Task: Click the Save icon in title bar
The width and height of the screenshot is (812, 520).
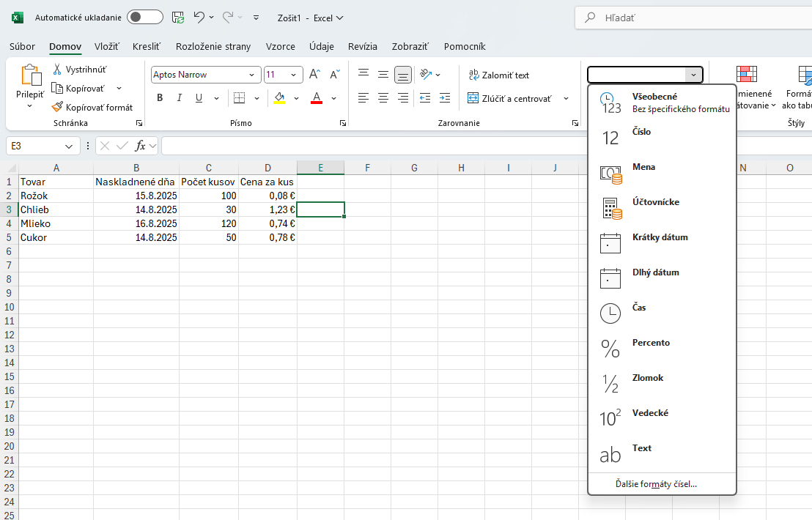Action: [x=177, y=18]
